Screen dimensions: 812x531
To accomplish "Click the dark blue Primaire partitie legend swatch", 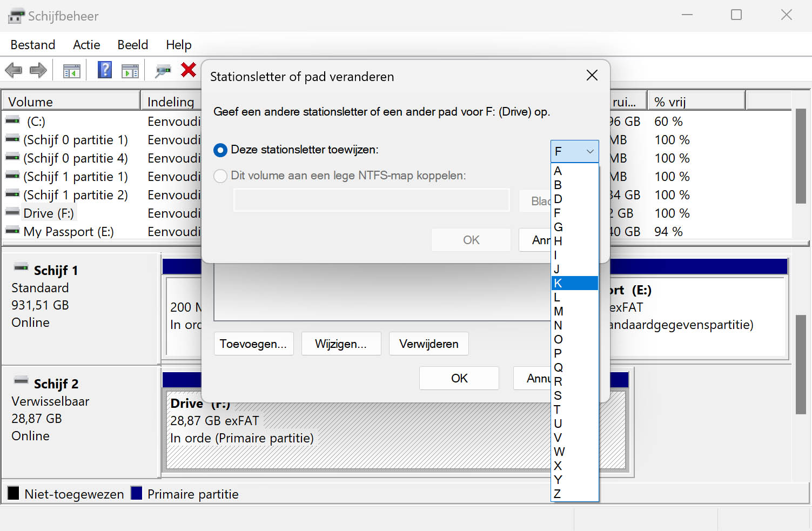I will (137, 493).
